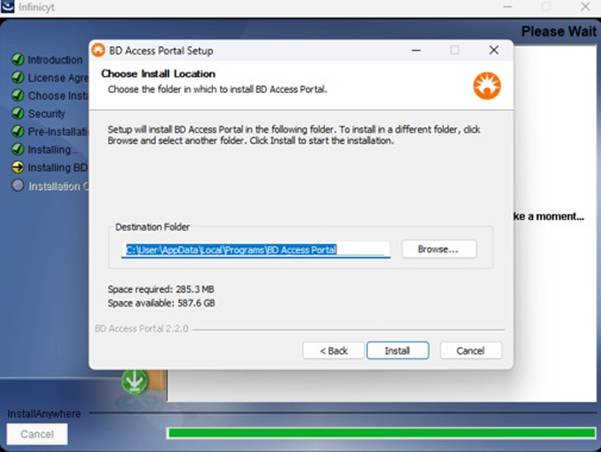Select the Choose Install step in sidebar

pos(52,96)
